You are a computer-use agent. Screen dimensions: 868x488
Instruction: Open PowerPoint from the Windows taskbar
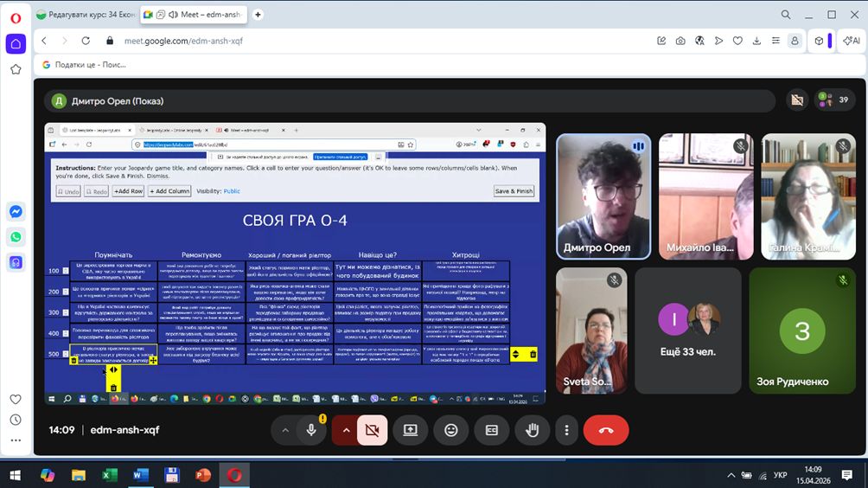click(x=203, y=475)
